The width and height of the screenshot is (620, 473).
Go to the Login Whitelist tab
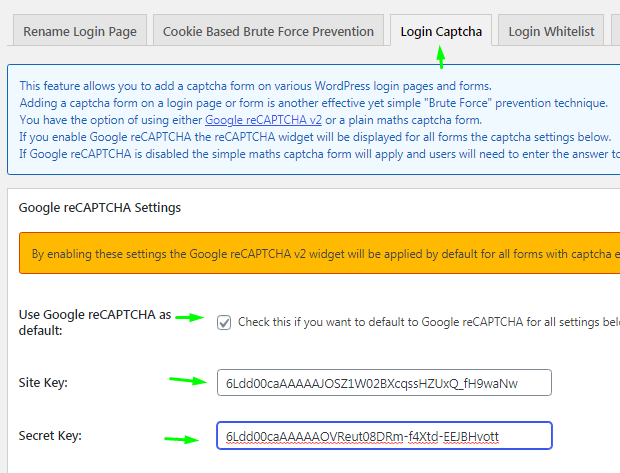[551, 31]
